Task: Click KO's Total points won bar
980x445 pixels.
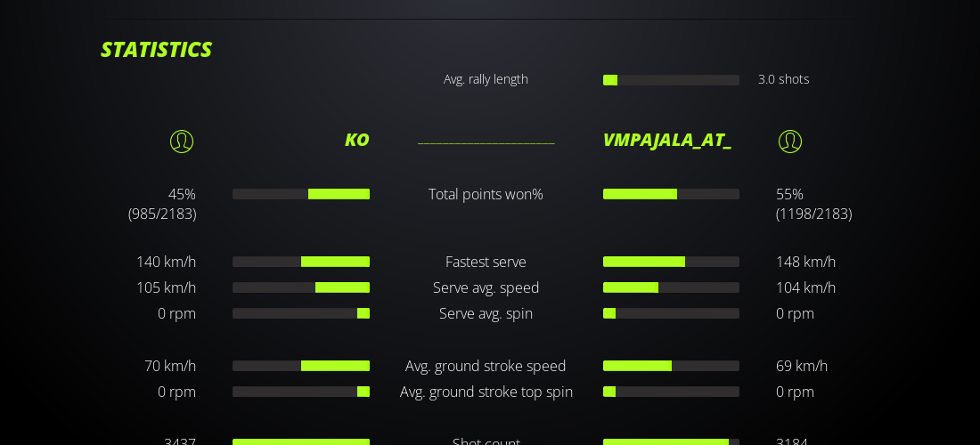Action: tap(301, 194)
